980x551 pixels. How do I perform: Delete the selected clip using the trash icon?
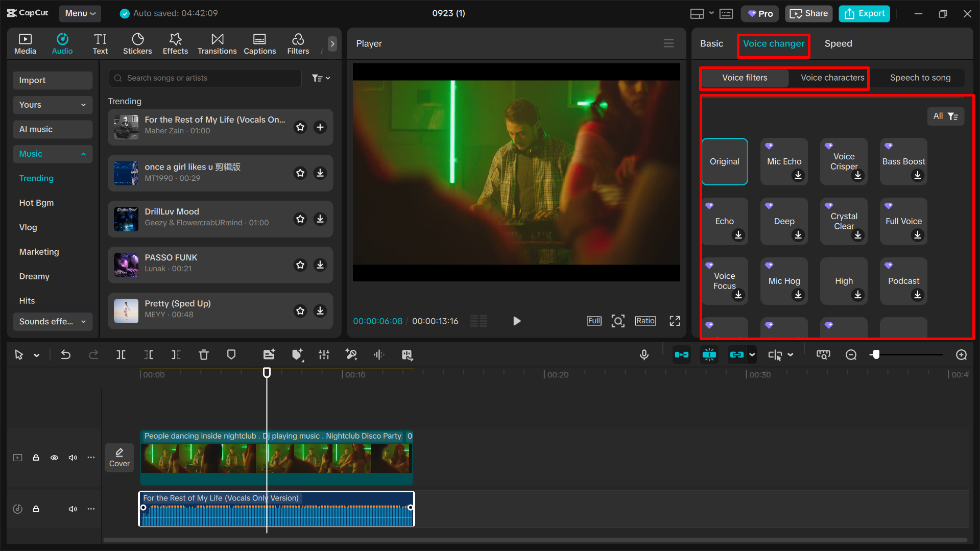204,354
